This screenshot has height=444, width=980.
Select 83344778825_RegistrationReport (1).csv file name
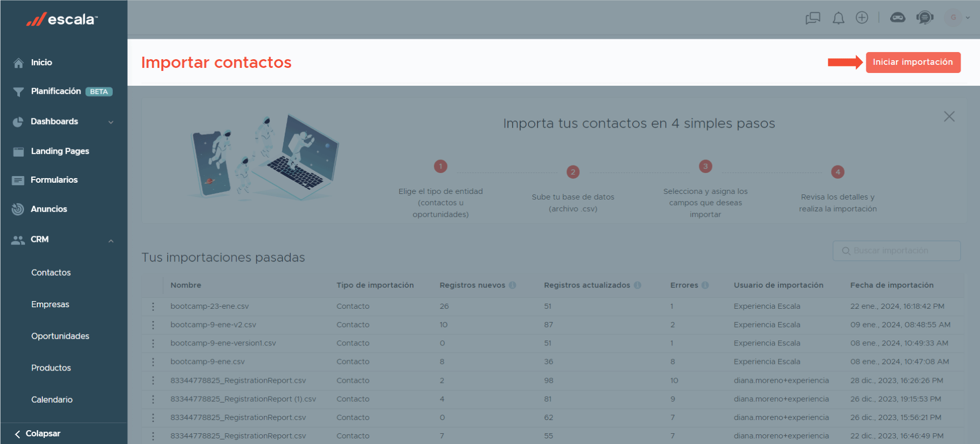coord(243,399)
